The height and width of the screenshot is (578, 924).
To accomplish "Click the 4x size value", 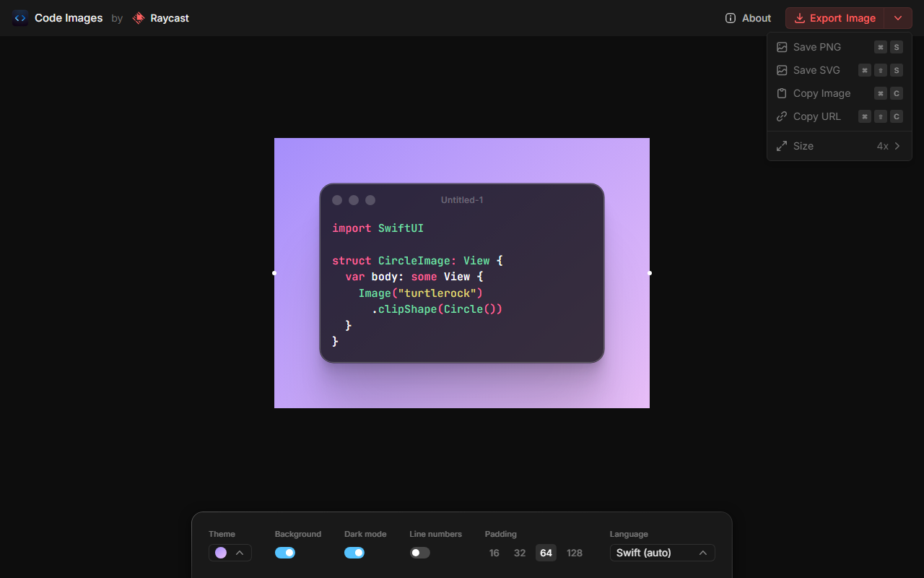I will coord(882,146).
